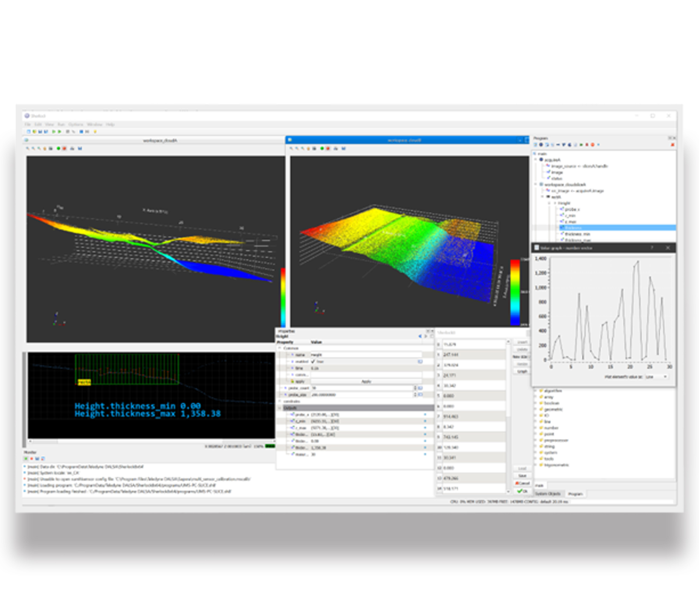Collapse the Common property group
Viewport: 699px width, 616px height.
[280, 348]
